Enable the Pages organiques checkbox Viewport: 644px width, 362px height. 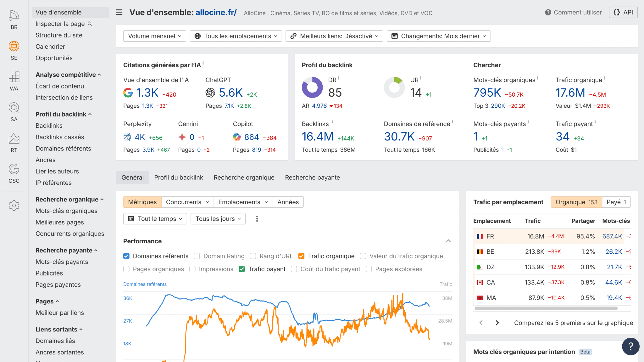126,269
